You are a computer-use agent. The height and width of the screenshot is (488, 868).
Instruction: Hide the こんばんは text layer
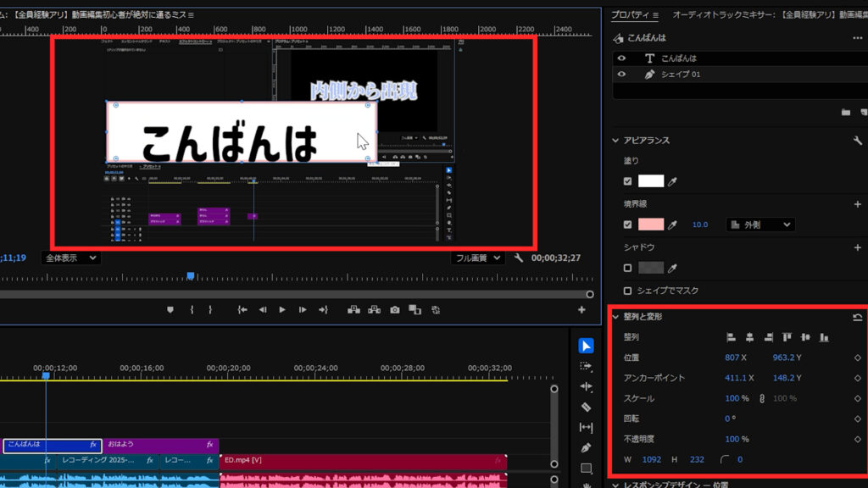621,58
